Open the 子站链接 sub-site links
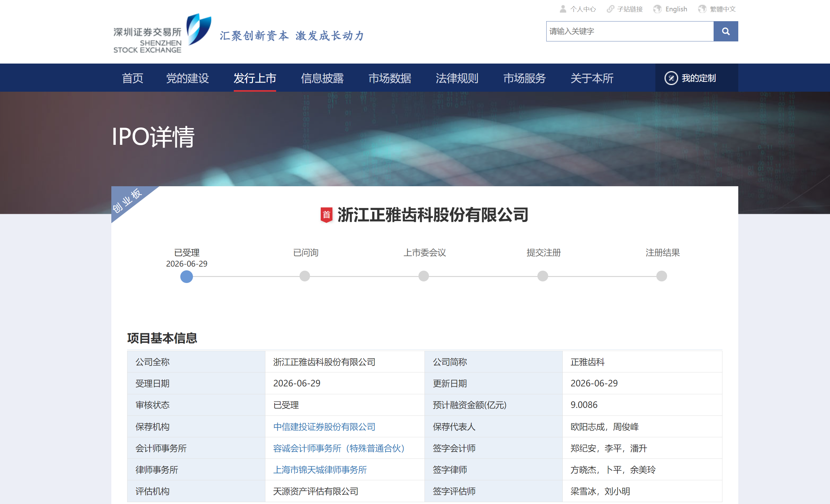Image resolution: width=830 pixels, height=504 pixels. (629, 9)
